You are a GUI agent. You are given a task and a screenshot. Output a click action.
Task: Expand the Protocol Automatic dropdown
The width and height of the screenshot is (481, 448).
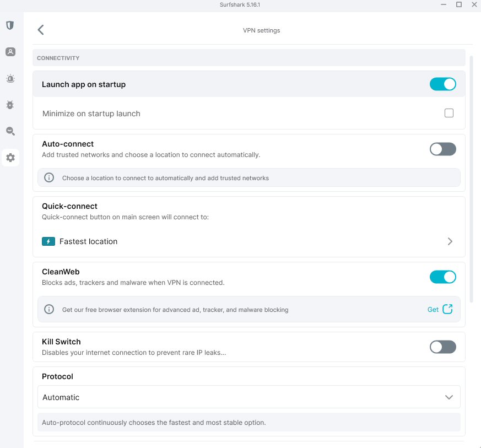tap(249, 397)
